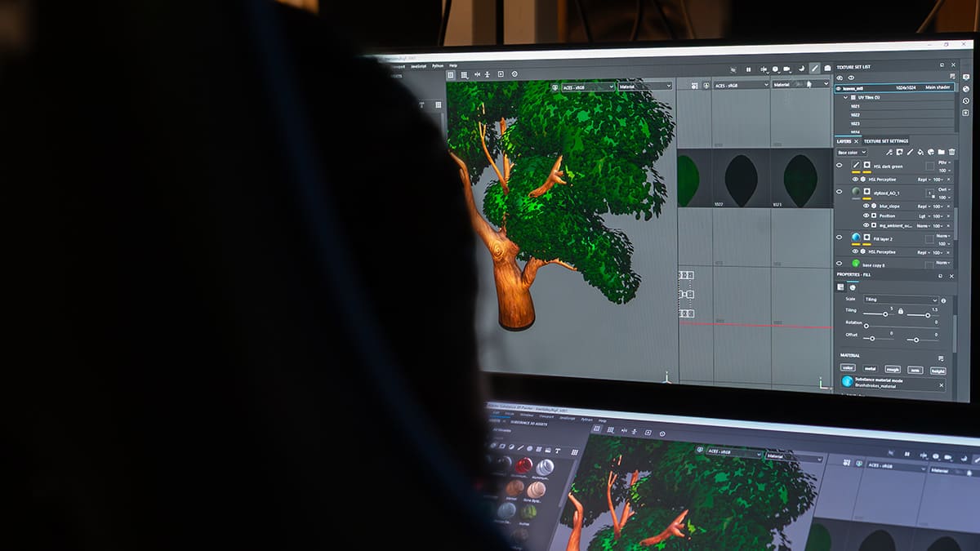
Task: Click Brushstrokes_material sphere thumbnail
Action: coord(848,381)
